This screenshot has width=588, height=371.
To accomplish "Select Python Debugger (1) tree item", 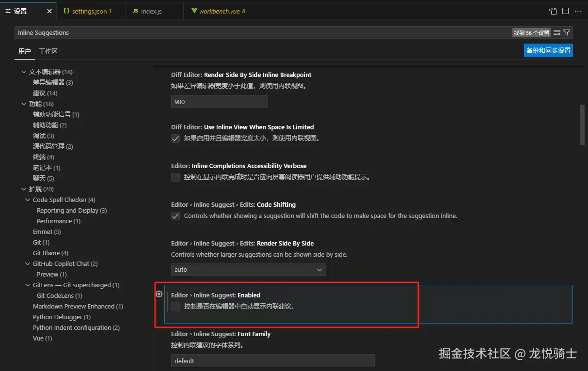I will [x=62, y=317].
